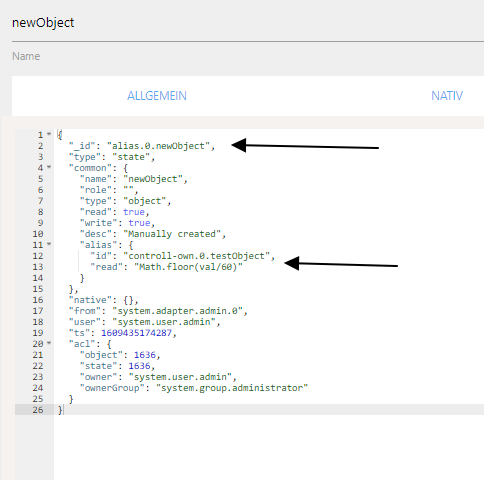This screenshot has height=480, width=484.
Task: Click line number 13 in the gutter
Action: tap(38, 267)
